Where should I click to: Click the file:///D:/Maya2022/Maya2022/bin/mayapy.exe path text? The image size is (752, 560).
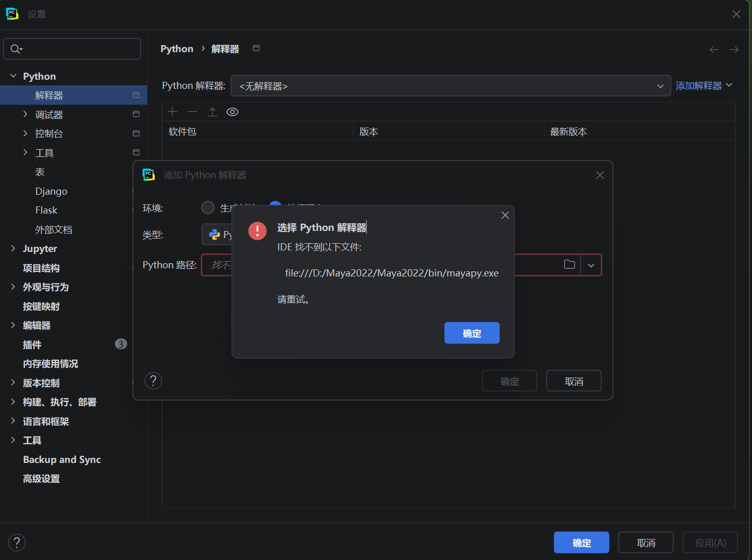click(392, 273)
